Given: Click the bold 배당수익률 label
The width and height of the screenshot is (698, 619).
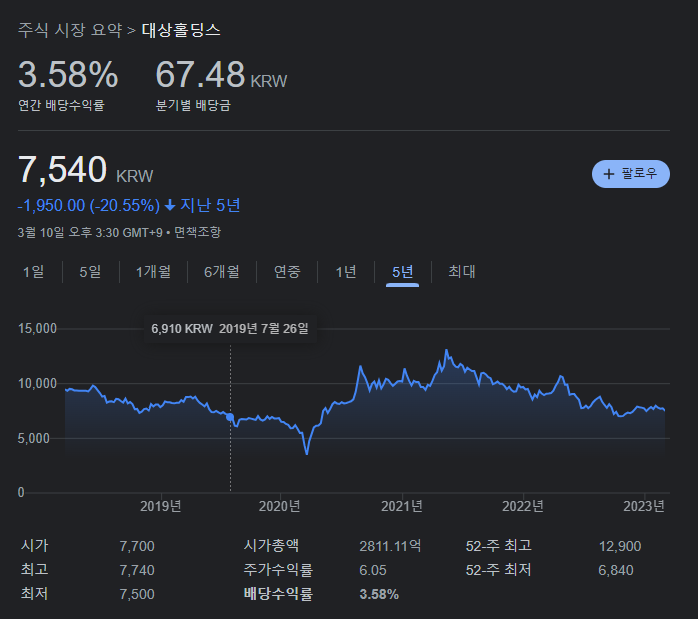Looking at the screenshot, I should pos(278,595).
